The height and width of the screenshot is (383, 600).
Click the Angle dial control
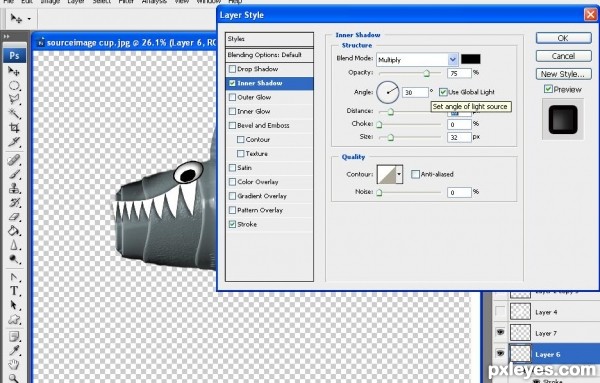click(x=388, y=92)
